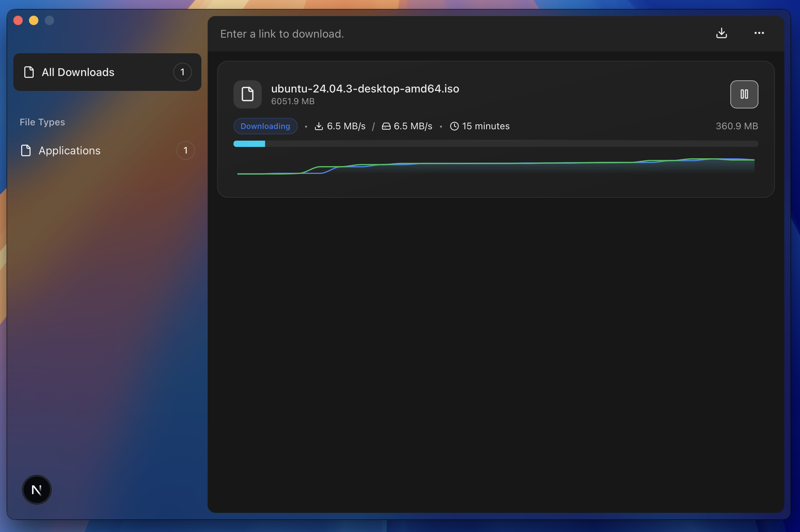Image resolution: width=800 pixels, height=532 pixels.
Task: Click the network download speed 6.5 MB/s
Action: (346, 126)
